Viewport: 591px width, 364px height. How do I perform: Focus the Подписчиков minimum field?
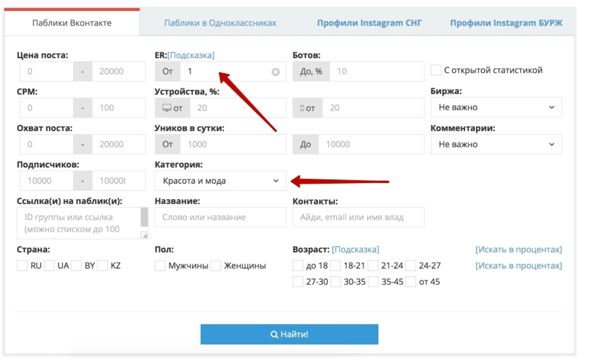click(47, 181)
